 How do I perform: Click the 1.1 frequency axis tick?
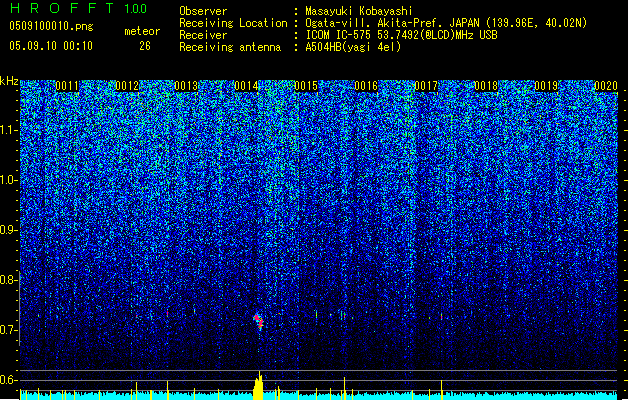(9, 130)
